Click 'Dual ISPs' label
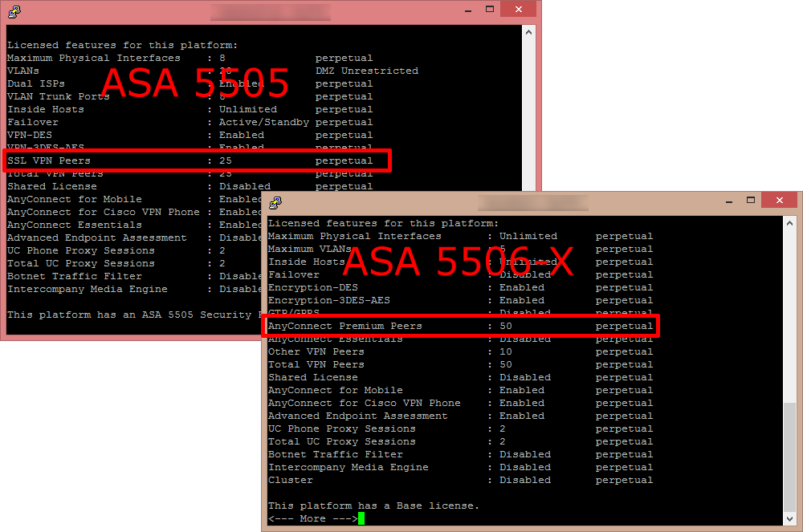 pos(36,84)
